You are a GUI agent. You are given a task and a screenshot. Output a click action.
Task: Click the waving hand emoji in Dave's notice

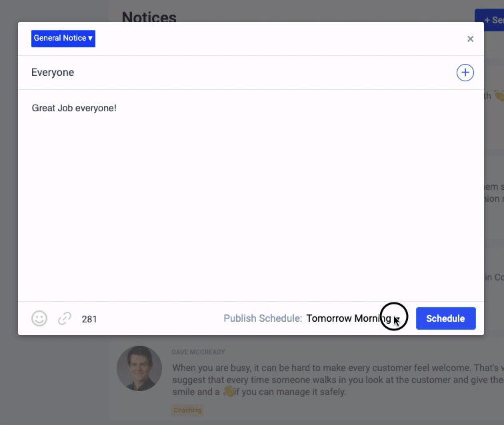[x=229, y=392]
